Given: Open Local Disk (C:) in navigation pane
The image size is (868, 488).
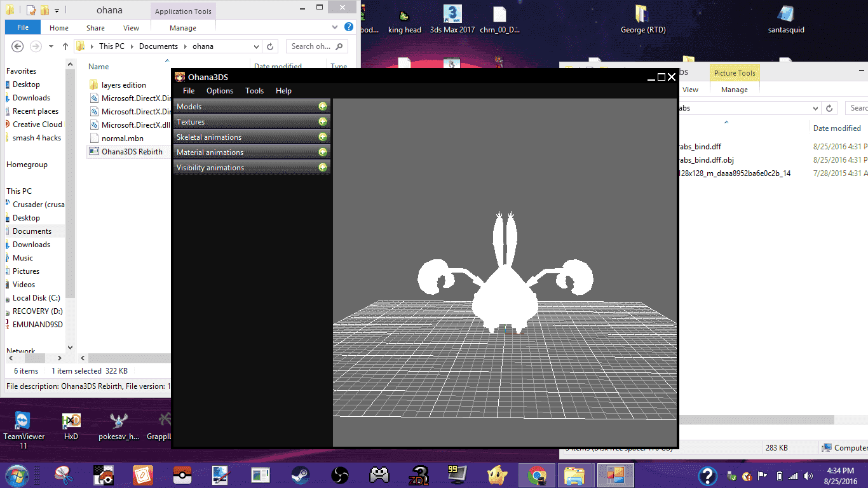Looking at the screenshot, I should click(36, 298).
